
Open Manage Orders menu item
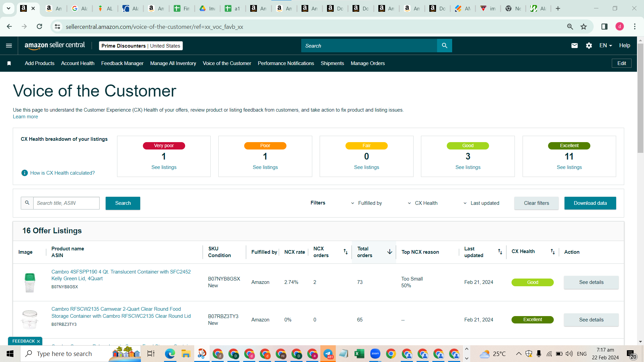pyautogui.click(x=368, y=63)
